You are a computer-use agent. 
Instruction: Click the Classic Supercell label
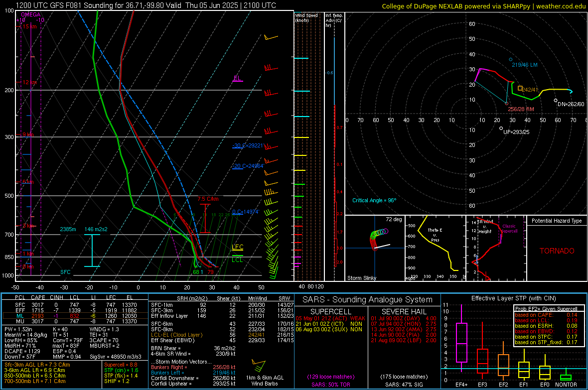[509, 229]
